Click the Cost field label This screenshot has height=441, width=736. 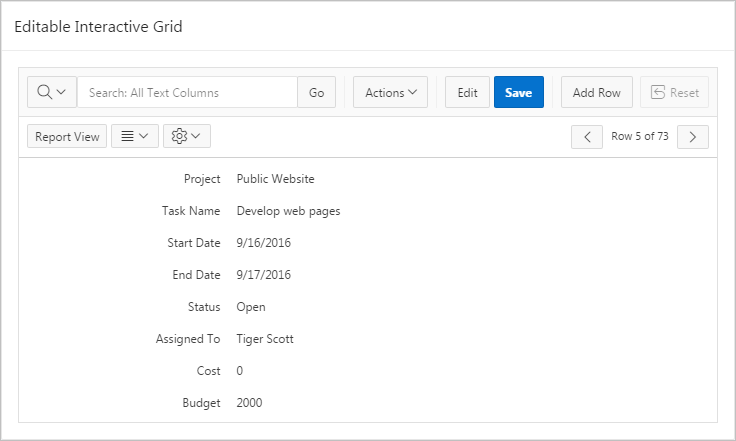click(208, 371)
